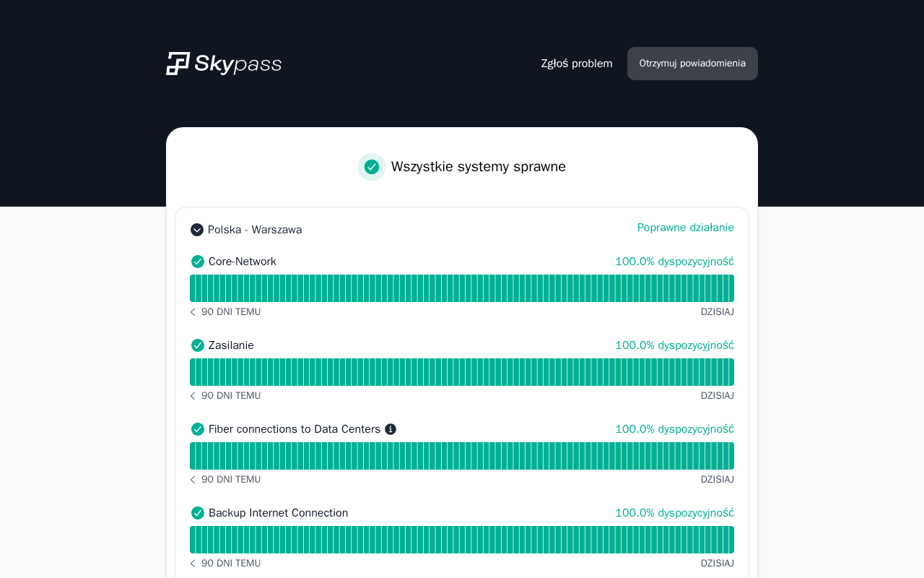Click the Skypass logo
Screen dimensions: 924x578
(x=224, y=64)
